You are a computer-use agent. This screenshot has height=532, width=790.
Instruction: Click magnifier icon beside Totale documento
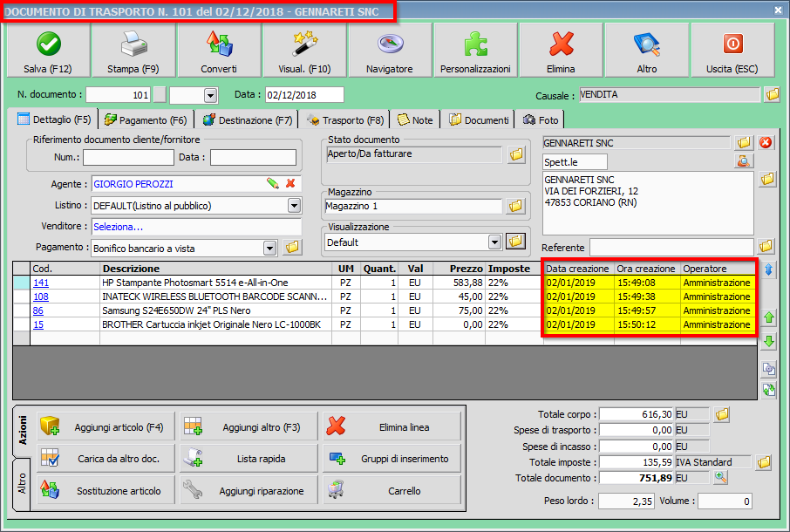pos(721,478)
